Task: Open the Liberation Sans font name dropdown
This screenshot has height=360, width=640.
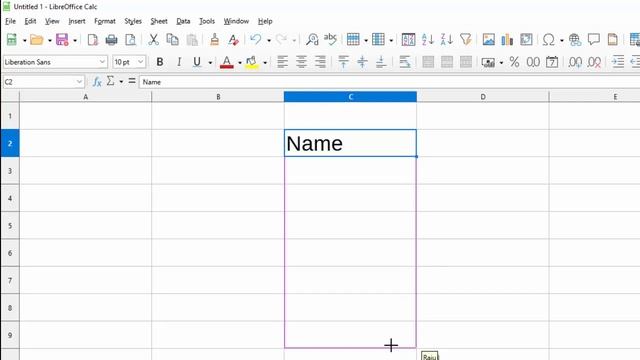Action: (x=102, y=62)
